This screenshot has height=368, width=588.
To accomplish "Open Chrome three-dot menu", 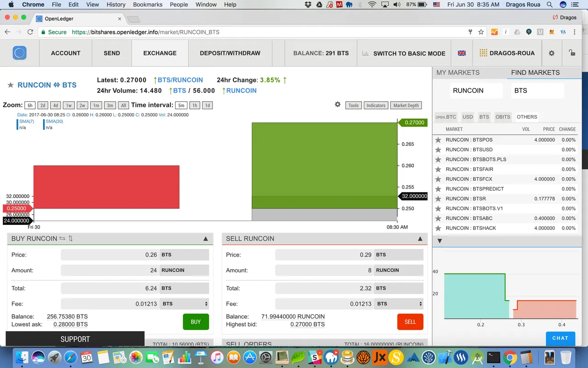I will pos(575,32).
